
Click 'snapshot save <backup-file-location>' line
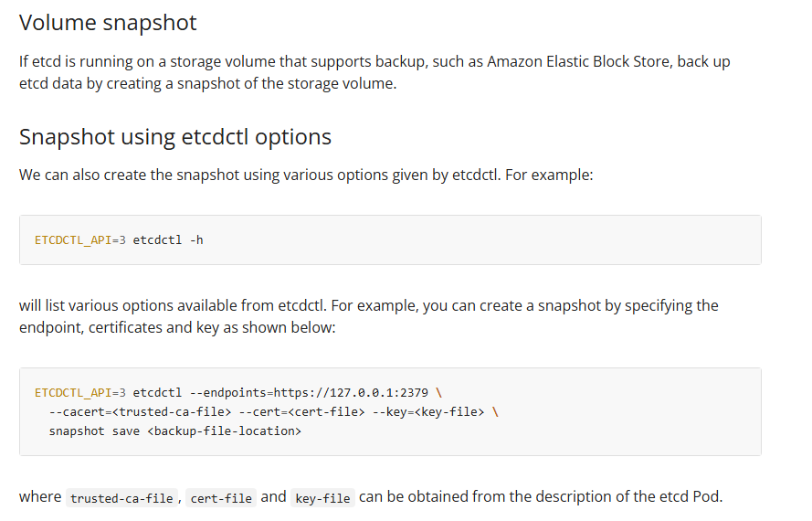click(x=175, y=431)
